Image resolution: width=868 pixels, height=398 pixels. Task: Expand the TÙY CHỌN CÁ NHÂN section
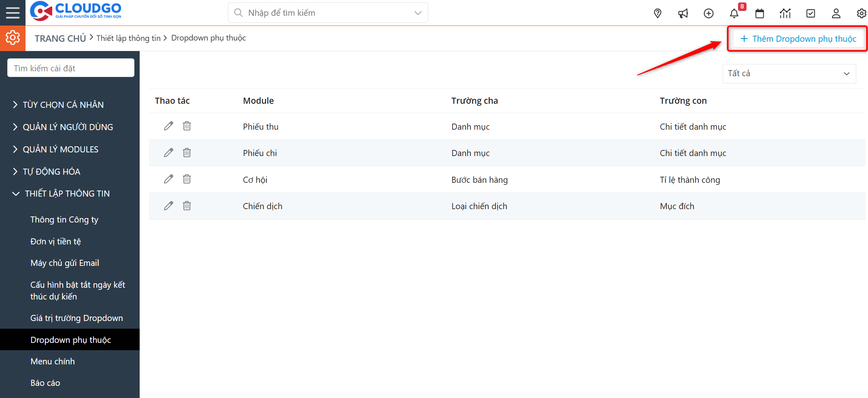point(63,105)
